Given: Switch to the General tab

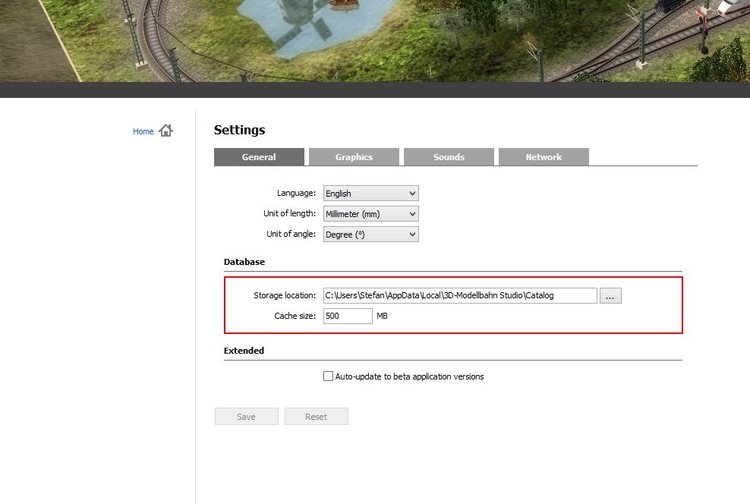Looking at the screenshot, I should [x=259, y=157].
